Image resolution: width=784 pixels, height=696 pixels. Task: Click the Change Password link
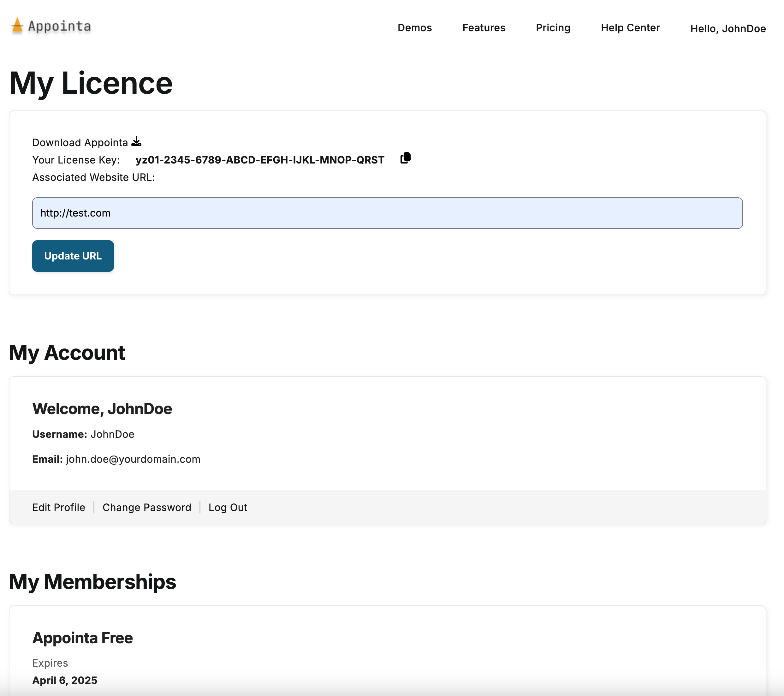pyautogui.click(x=146, y=507)
